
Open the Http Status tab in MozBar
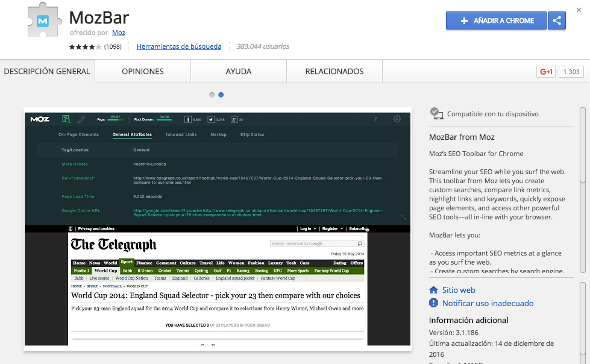(252, 134)
